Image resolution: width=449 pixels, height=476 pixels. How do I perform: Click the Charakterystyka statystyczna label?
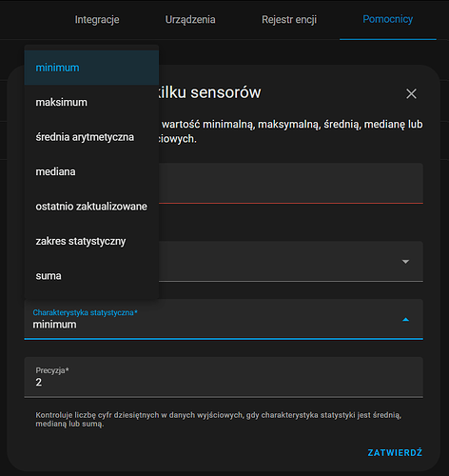[x=85, y=312]
